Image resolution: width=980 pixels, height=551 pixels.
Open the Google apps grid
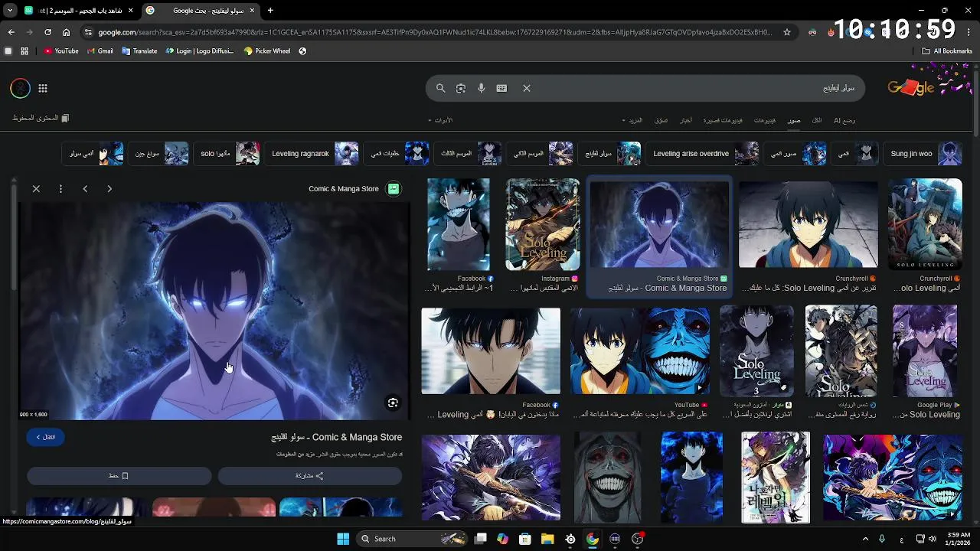[43, 89]
